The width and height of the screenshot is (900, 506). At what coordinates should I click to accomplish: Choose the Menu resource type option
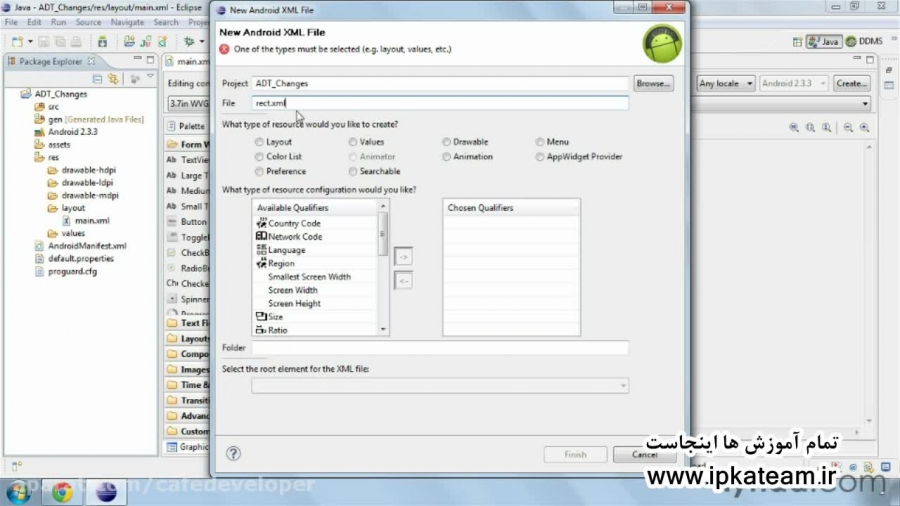pyautogui.click(x=540, y=142)
